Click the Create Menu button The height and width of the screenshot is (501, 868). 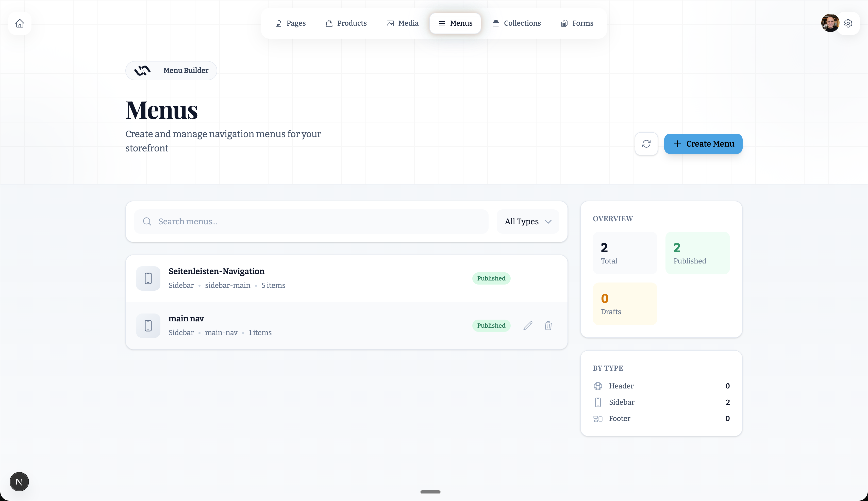(x=703, y=144)
